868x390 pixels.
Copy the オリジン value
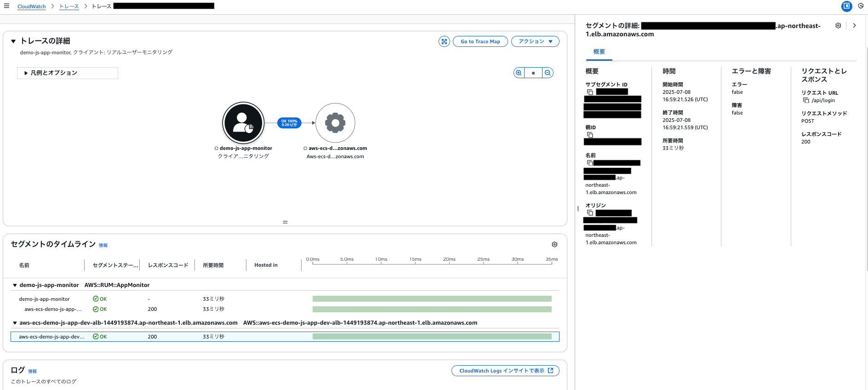click(590, 213)
